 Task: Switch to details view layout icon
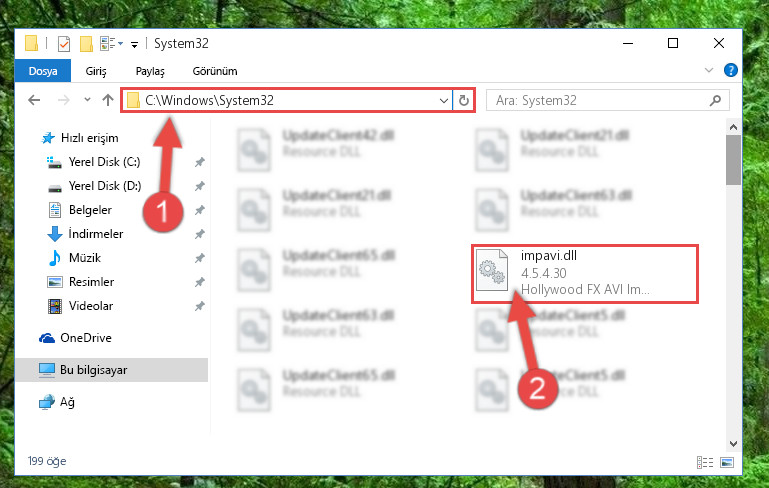pyautogui.click(x=705, y=462)
